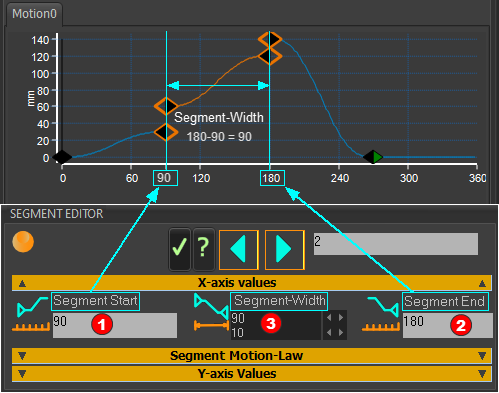Switch to the Motion0 tab
This screenshot has height=393, width=499.
click(34, 14)
